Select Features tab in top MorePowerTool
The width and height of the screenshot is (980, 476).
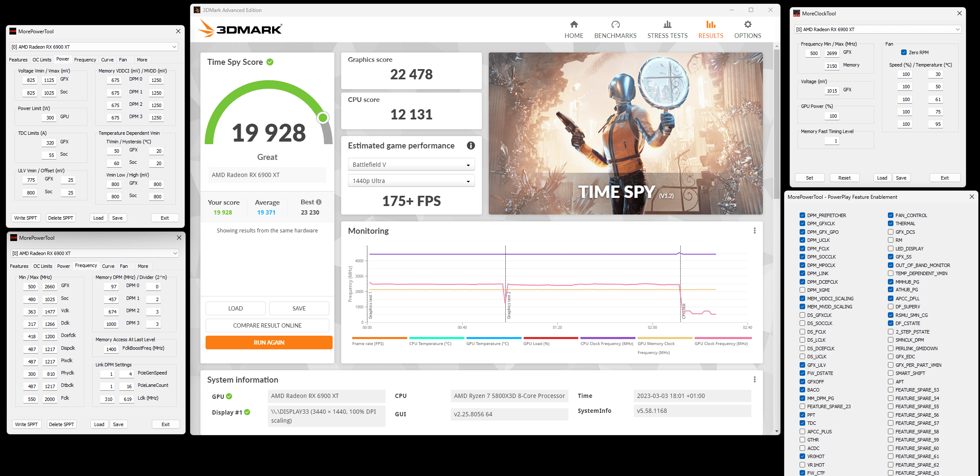(18, 60)
